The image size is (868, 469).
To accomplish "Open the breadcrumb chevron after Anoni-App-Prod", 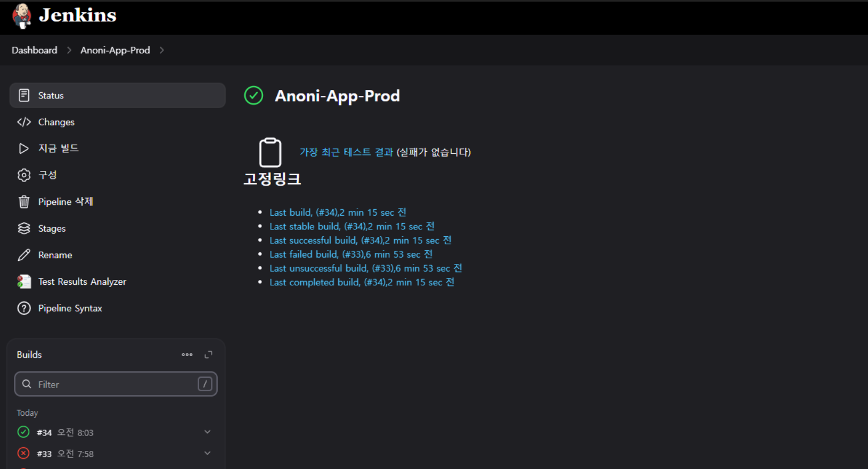I will pyautogui.click(x=162, y=50).
